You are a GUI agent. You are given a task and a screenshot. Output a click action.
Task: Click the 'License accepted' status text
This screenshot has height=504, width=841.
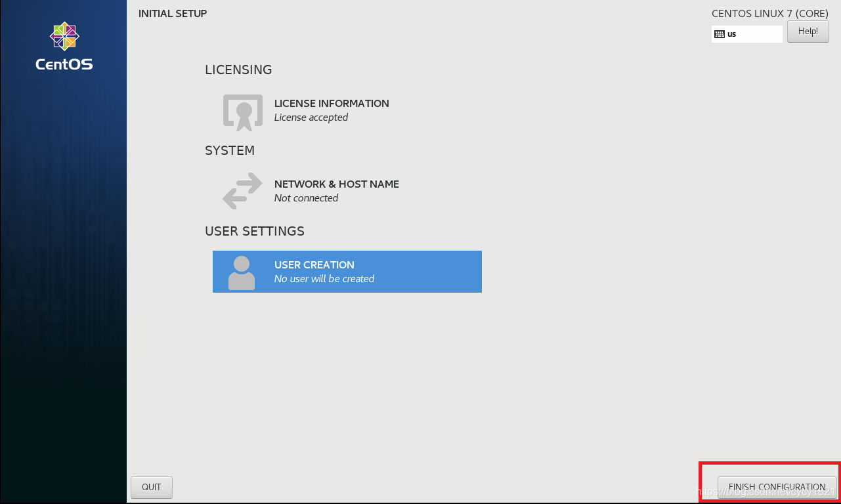pos(311,117)
